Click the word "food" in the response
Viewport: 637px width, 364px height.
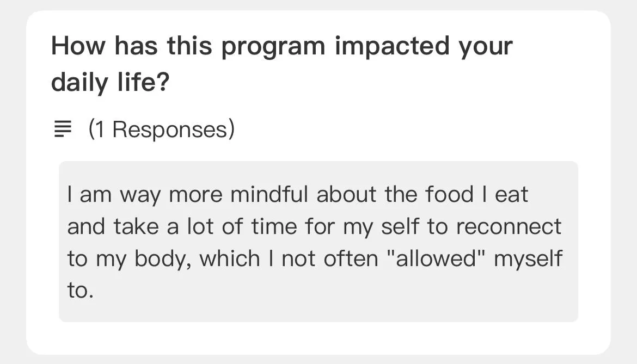450,194
